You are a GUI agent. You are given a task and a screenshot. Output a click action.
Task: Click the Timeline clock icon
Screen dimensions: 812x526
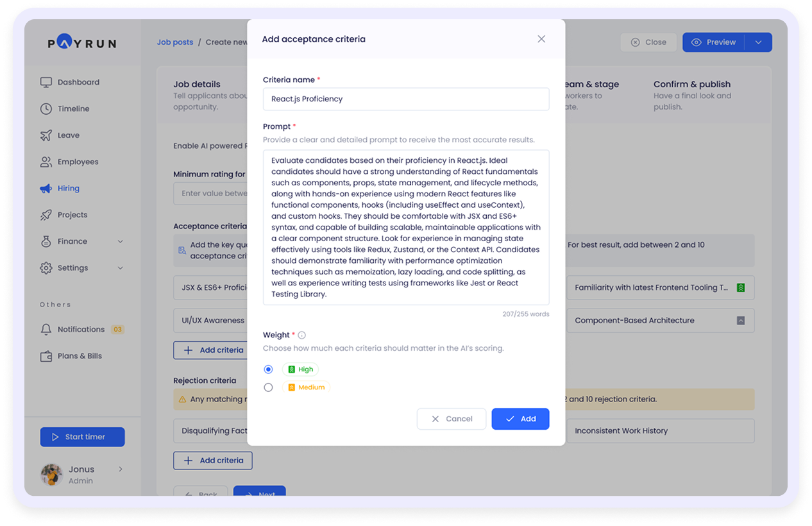46,109
